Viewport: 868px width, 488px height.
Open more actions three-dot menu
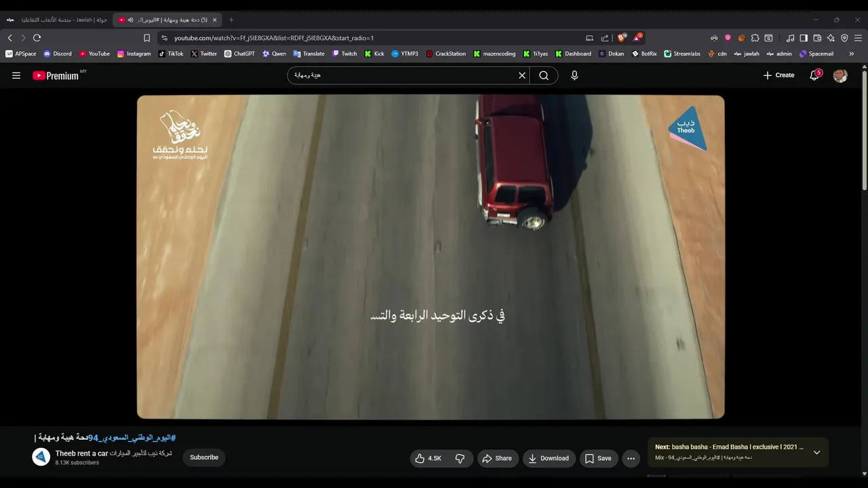(x=631, y=458)
